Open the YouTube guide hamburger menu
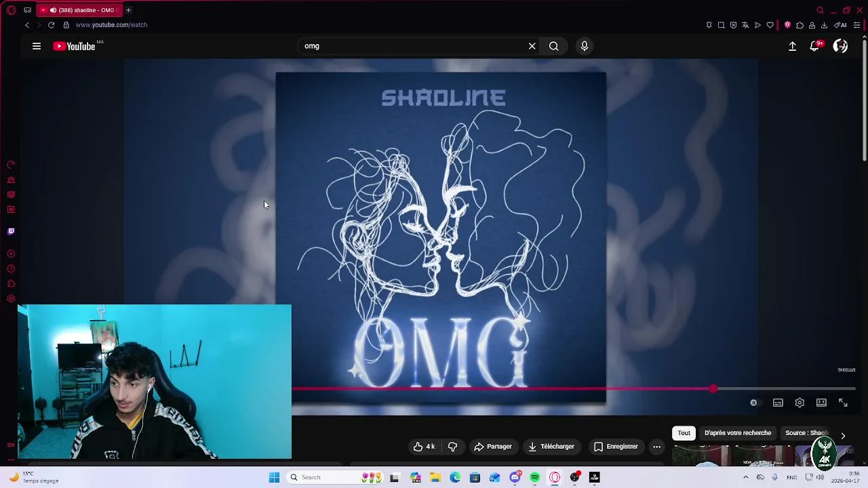 tap(37, 46)
